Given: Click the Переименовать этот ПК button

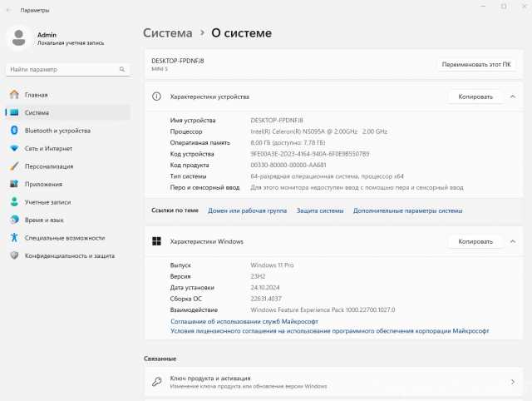Looking at the screenshot, I should pos(476,64).
